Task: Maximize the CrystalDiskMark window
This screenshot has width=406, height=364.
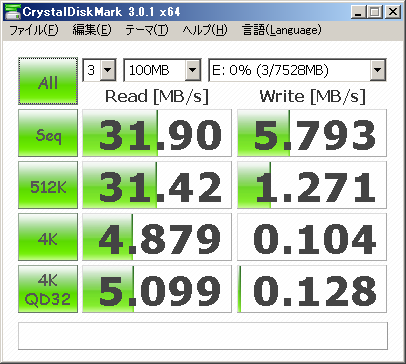Action: pyautogui.click(x=375, y=12)
